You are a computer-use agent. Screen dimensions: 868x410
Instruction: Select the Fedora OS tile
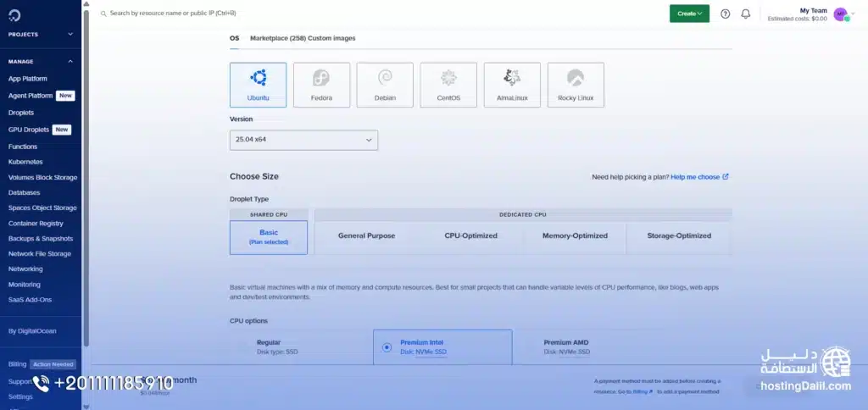pos(321,85)
